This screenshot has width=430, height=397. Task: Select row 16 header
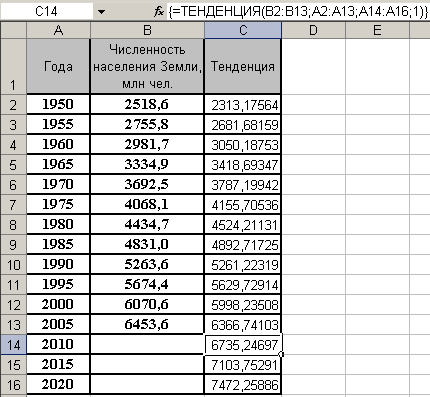coord(13,385)
